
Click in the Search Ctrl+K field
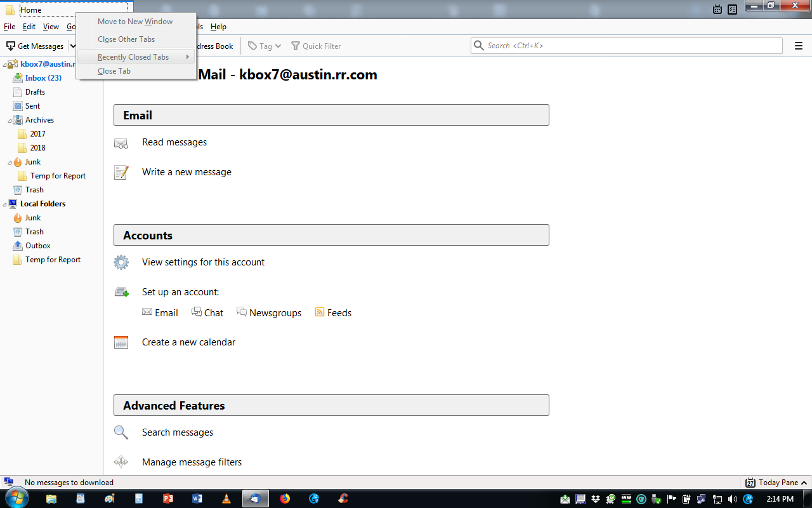[x=627, y=46]
